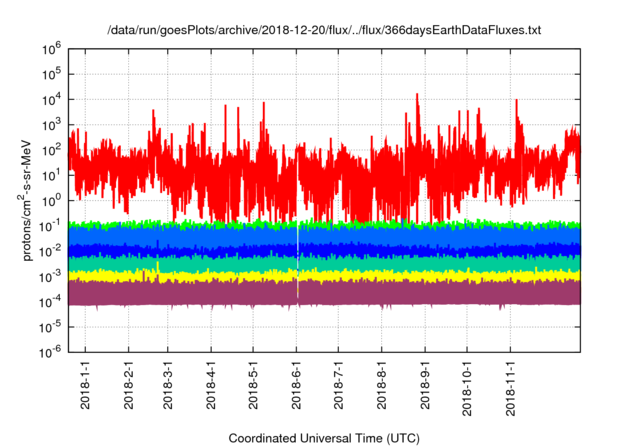
Task: Click the 10^5 y-axis tick label
Action: [x=52, y=75]
